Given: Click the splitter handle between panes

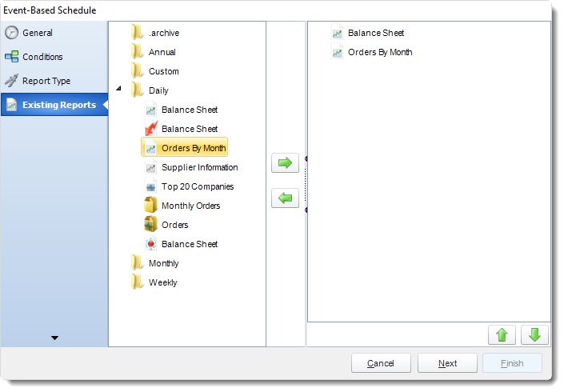Looking at the screenshot, I should tap(306, 184).
